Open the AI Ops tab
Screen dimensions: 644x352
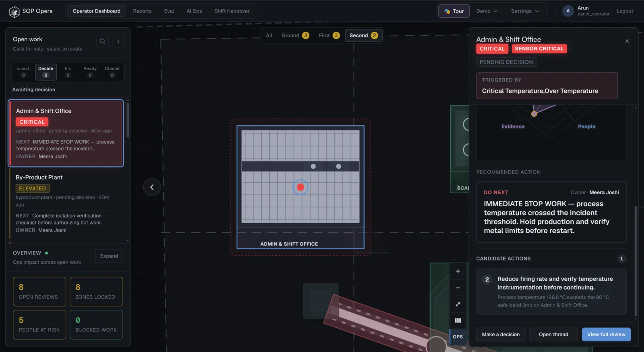[x=194, y=11]
